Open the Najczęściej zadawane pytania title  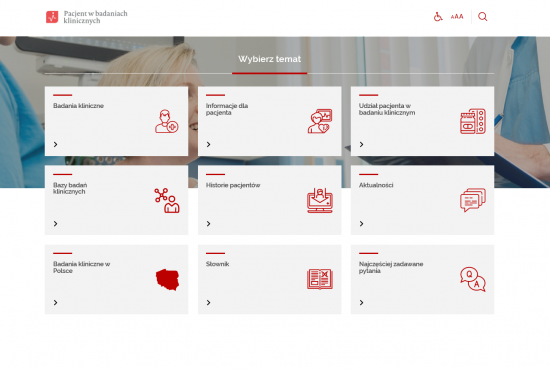pyautogui.click(x=391, y=267)
